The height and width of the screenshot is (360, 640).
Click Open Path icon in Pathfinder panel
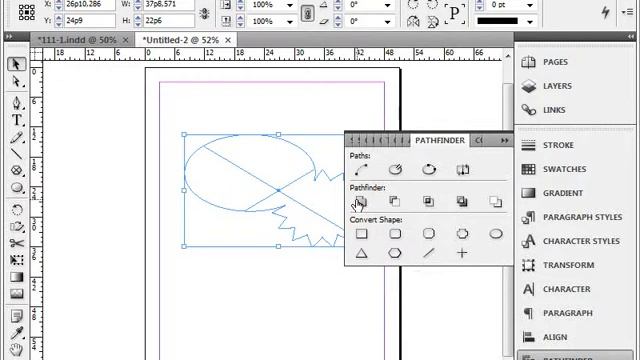tap(395, 169)
